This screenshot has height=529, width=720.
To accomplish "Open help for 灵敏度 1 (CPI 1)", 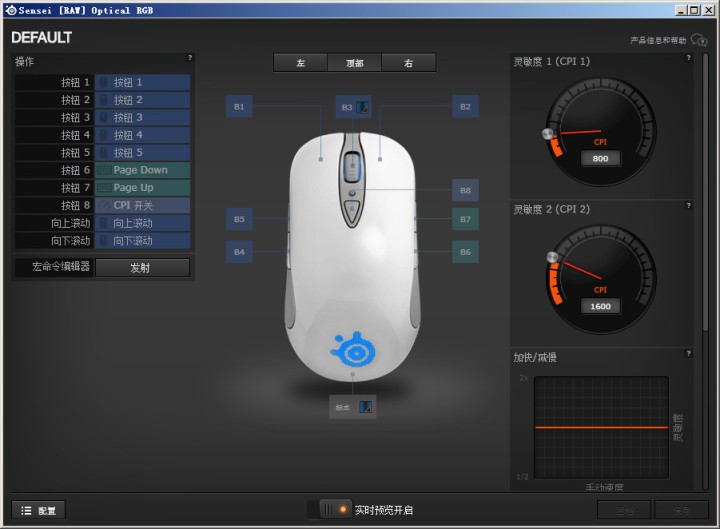I will click(x=688, y=57).
